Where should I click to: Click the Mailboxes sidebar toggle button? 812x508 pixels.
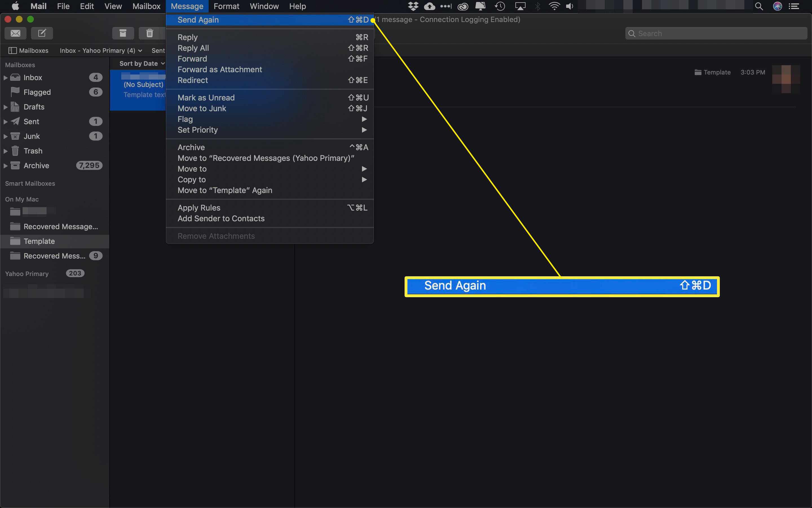pos(28,51)
